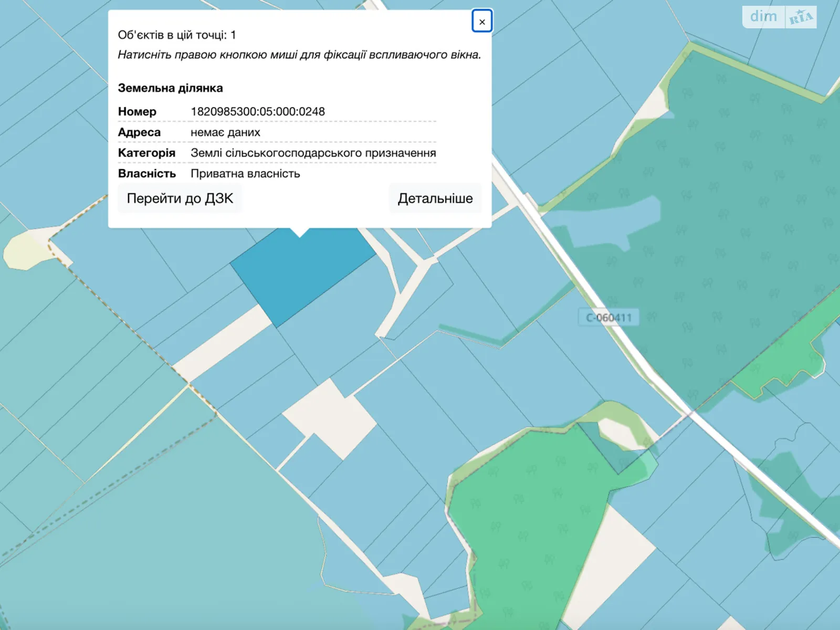Image resolution: width=840 pixels, height=630 pixels.
Task: Click the bright green forest at bottom center
Action: coord(525,525)
